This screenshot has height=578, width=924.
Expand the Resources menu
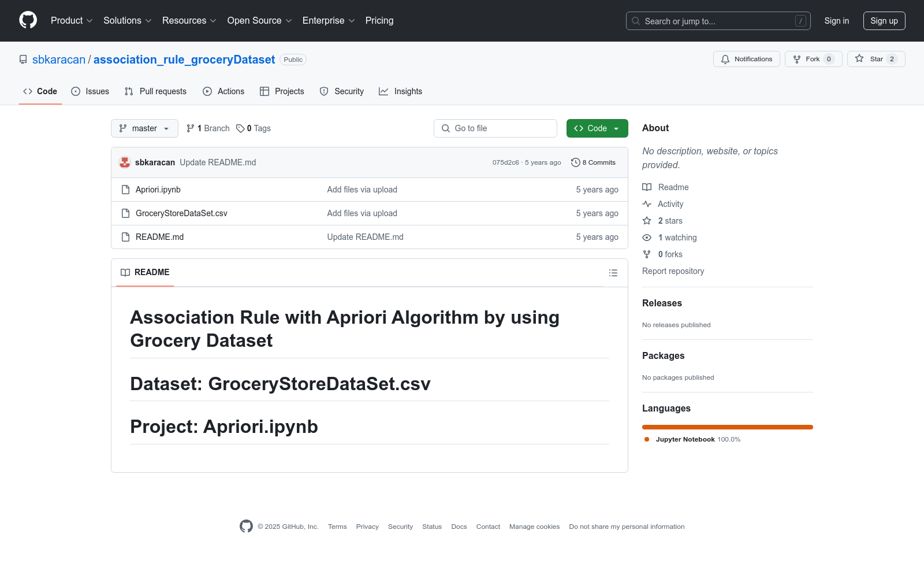pos(189,20)
